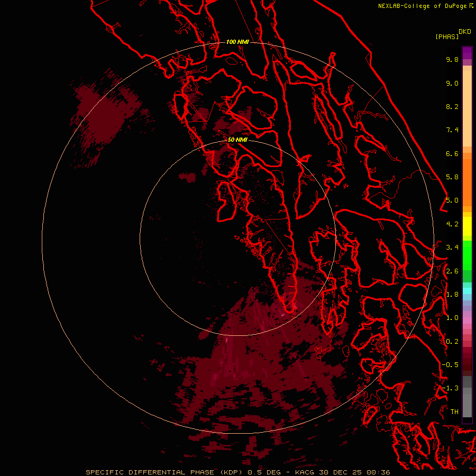Click the 1.0 value on the color scale
Viewport: 476px width, 476px height.
click(452, 318)
